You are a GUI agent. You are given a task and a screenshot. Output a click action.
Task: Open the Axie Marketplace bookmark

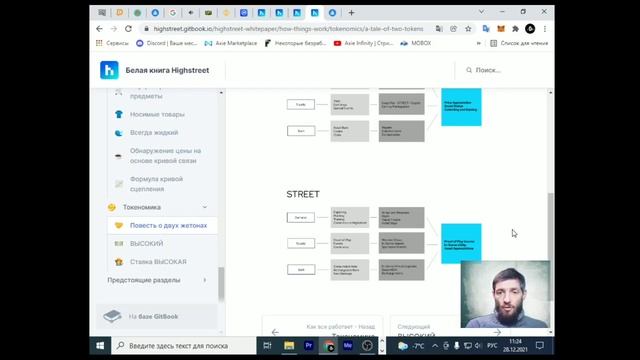point(231,43)
